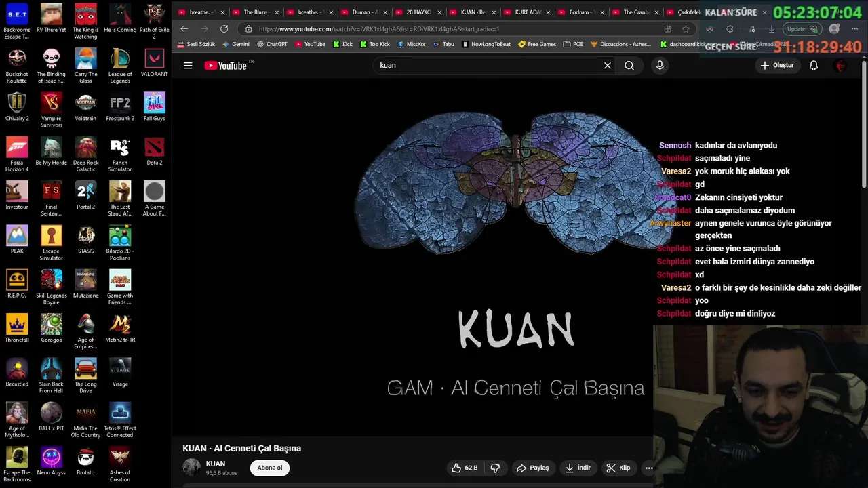Open Frostpunk 2 desktop icon

[x=120, y=106]
